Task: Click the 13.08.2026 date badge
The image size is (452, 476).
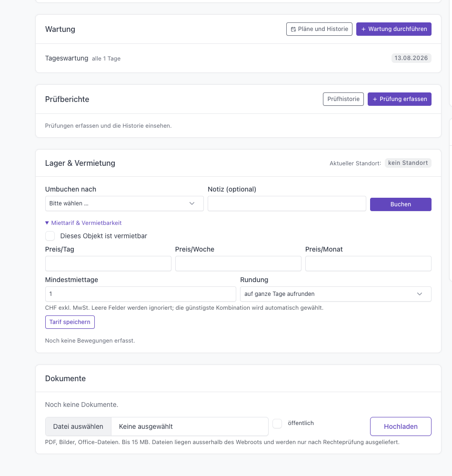Action: 412,58
